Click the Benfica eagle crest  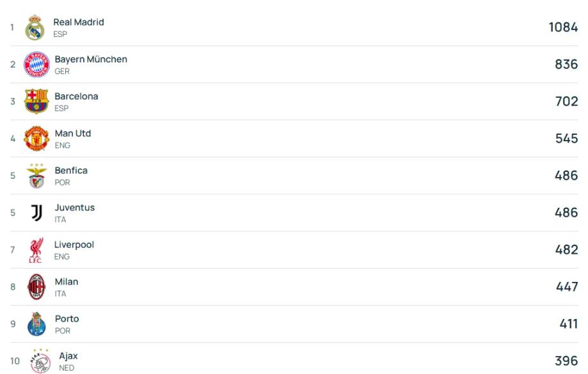36,176
